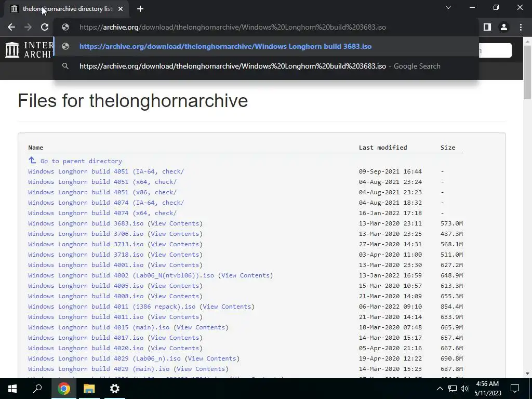Download build 4011 (i386 repack).iso

click(112, 307)
